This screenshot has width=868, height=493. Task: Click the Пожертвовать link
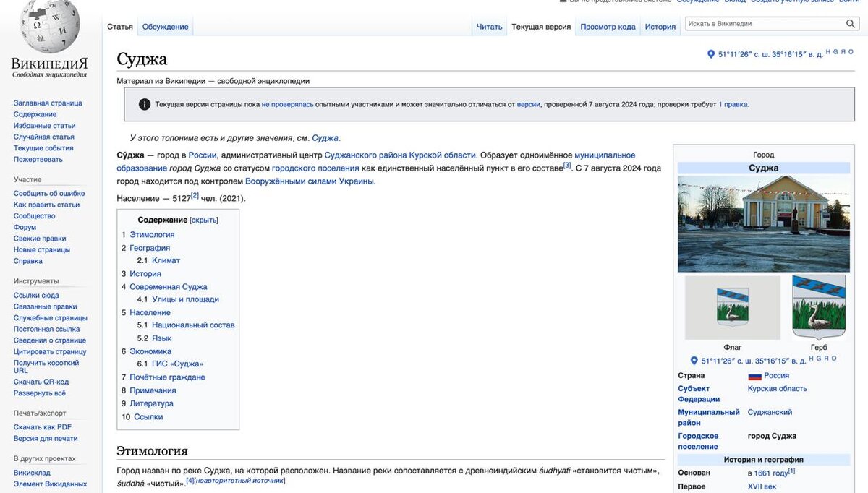[38, 159]
